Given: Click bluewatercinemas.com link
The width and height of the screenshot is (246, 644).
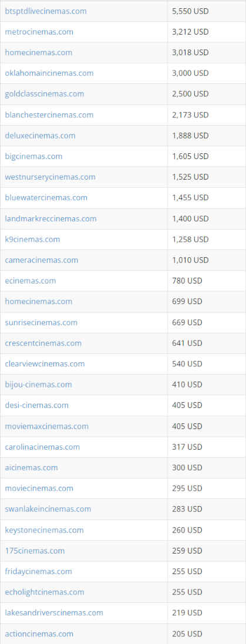Looking at the screenshot, I should [46, 198].
